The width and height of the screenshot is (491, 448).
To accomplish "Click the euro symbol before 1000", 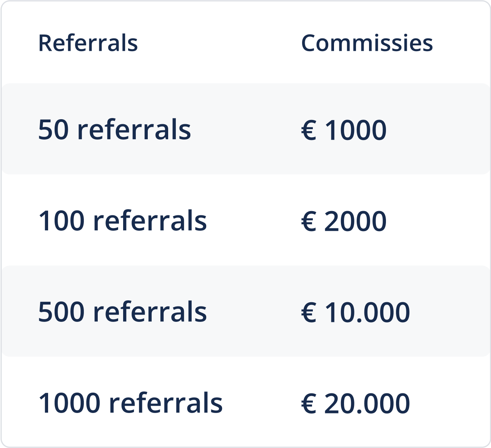I will click(309, 130).
